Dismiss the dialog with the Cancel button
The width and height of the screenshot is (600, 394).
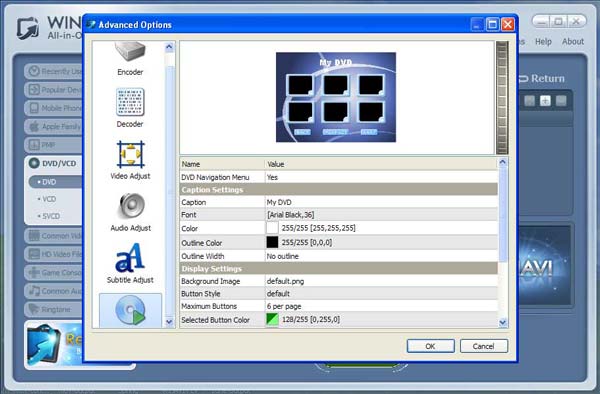coord(484,346)
